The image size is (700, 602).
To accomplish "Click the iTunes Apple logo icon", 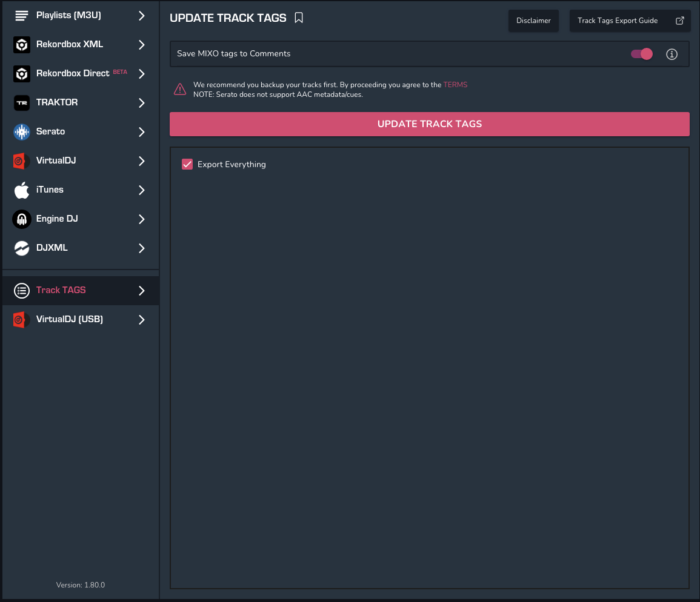I will (22, 190).
